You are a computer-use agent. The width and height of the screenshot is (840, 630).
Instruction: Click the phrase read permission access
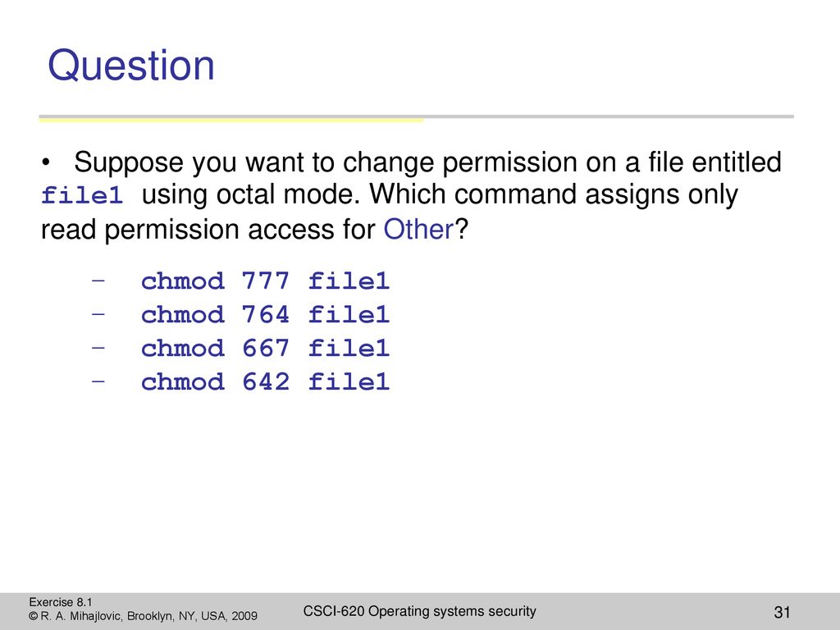[x=208, y=231]
